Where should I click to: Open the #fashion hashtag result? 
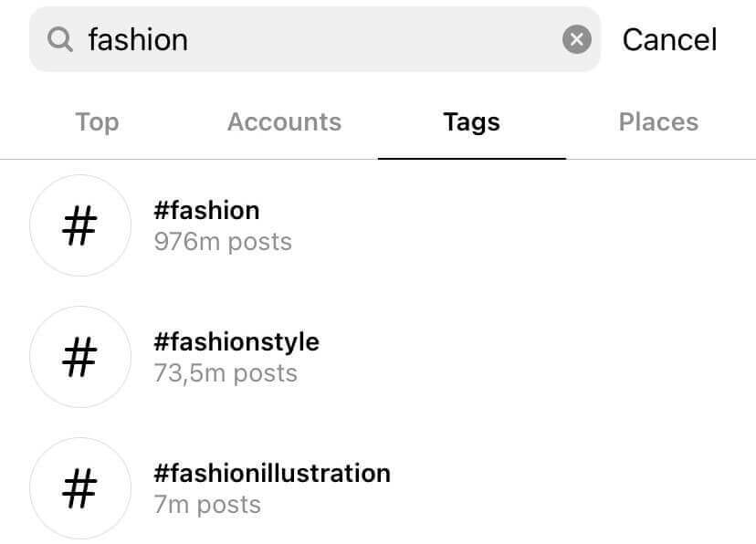pyautogui.click(x=207, y=211)
